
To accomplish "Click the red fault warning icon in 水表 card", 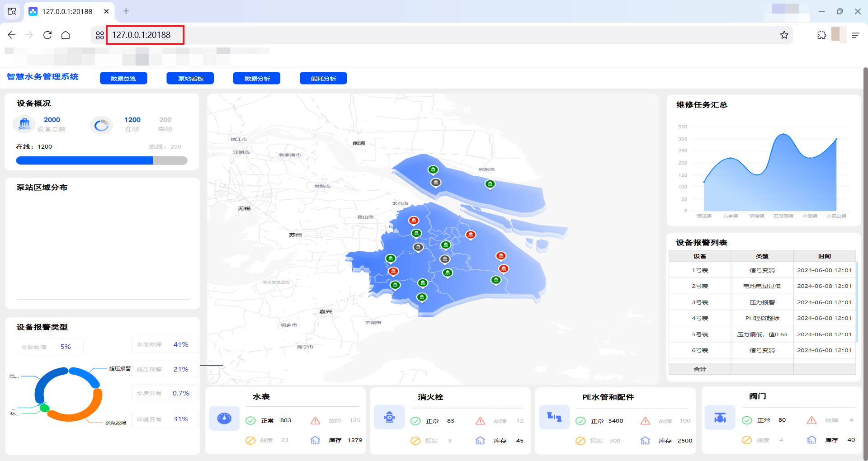I will tap(315, 421).
